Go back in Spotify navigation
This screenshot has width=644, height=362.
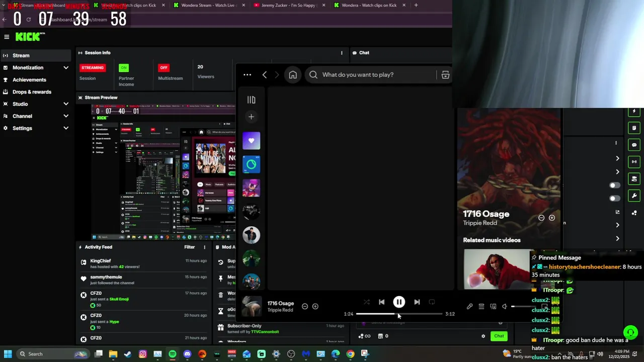[265, 75]
